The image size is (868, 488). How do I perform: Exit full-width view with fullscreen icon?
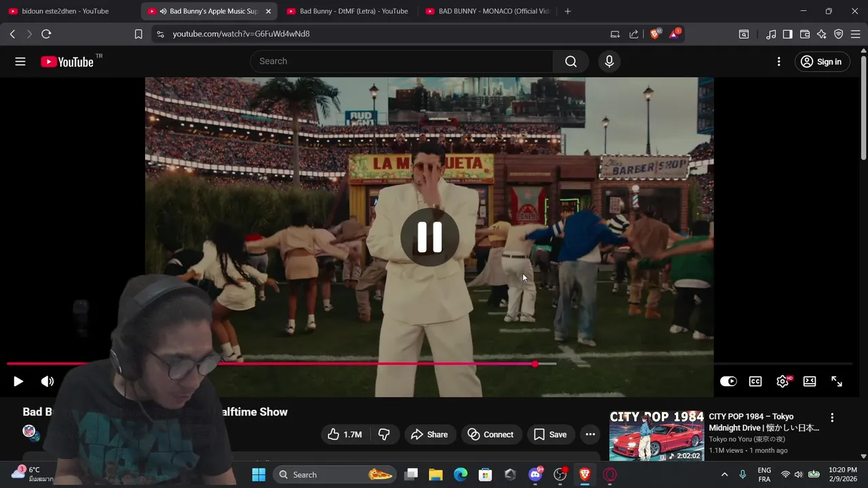pyautogui.click(x=837, y=382)
